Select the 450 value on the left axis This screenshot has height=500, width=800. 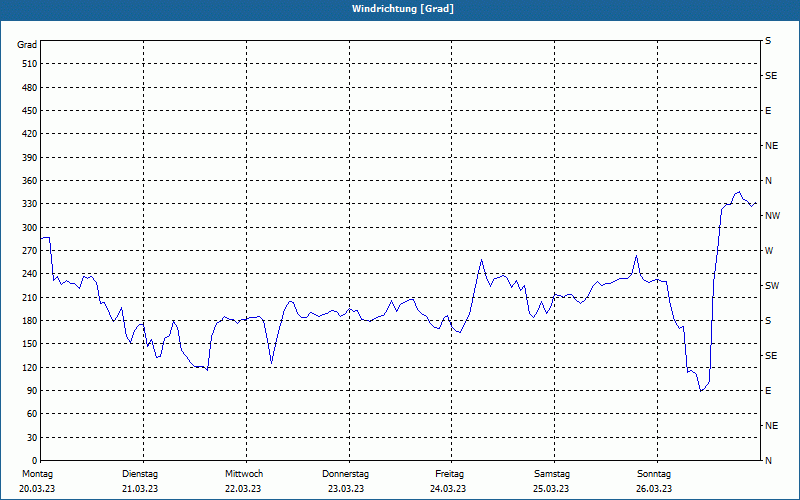pyautogui.click(x=30, y=111)
